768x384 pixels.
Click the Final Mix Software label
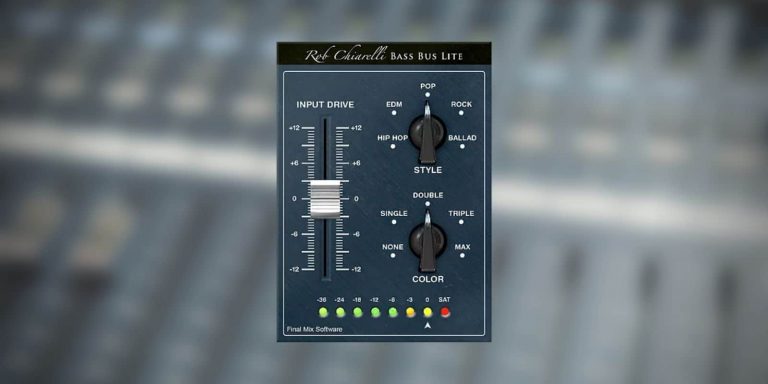click(x=314, y=329)
